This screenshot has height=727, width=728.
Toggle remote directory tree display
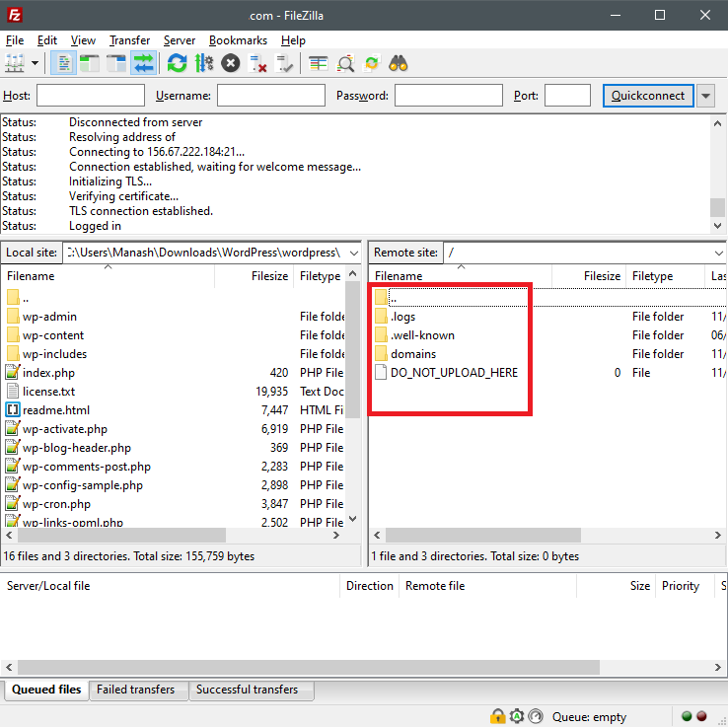tap(116, 63)
